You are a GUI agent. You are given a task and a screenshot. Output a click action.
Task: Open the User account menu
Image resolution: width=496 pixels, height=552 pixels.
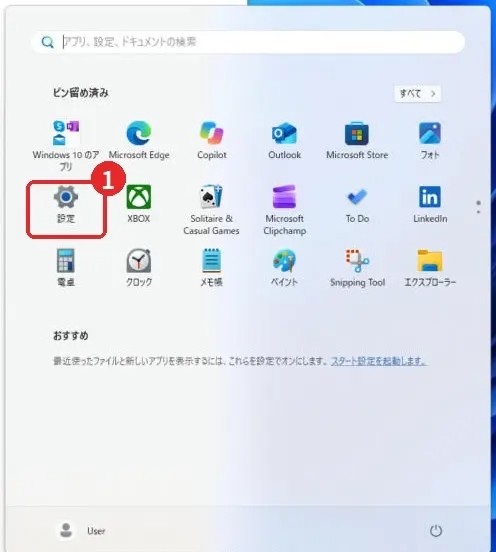point(82,531)
